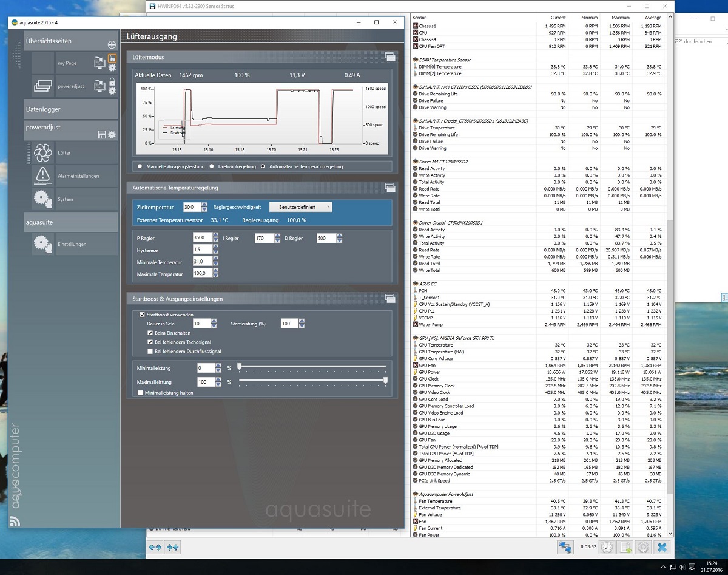The height and width of the screenshot is (575, 728).
Task: Click the save icon in poweradjust header
Action: [x=101, y=134]
